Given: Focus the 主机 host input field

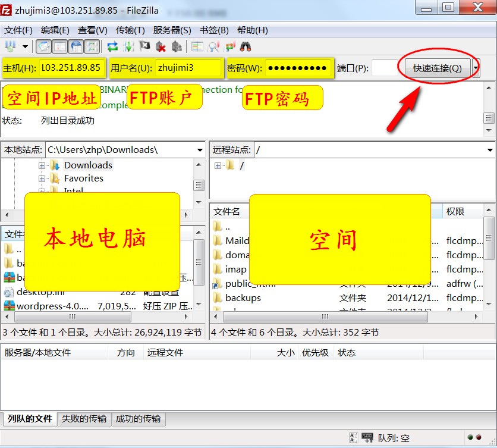Looking at the screenshot, I should point(72,68).
